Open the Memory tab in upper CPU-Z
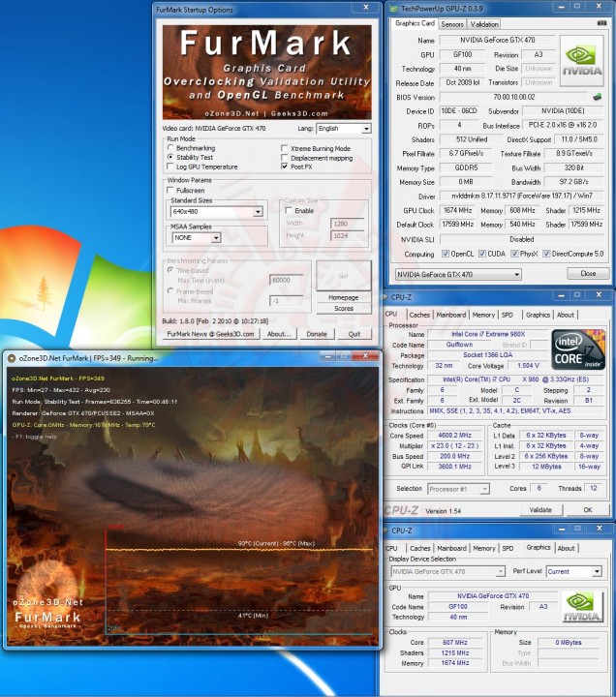The image size is (616, 697). click(483, 315)
